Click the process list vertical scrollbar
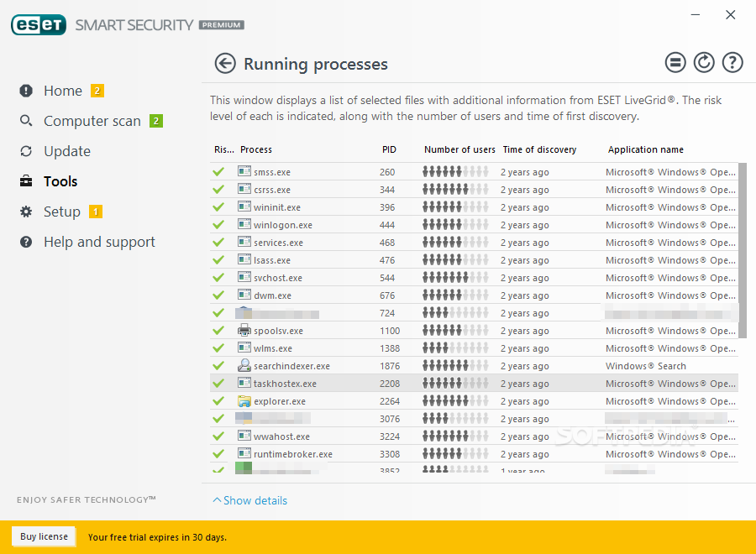Viewport: 756px width, 554px height. tap(743, 250)
